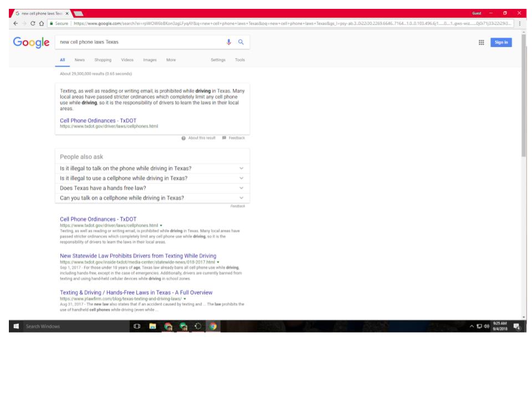Select the All search tab
Screen dimensions: 532x399
click(63, 60)
